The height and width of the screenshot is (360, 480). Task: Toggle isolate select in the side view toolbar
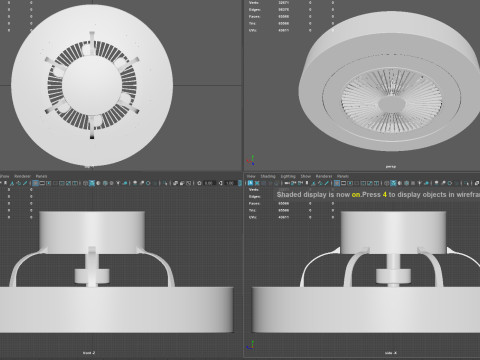coord(466,183)
